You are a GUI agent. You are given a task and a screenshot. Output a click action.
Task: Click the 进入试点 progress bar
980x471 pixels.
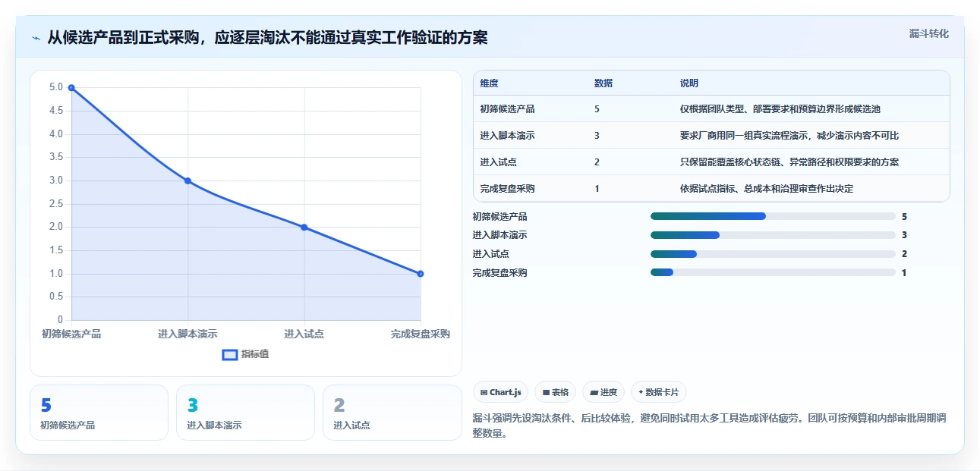[773, 254]
